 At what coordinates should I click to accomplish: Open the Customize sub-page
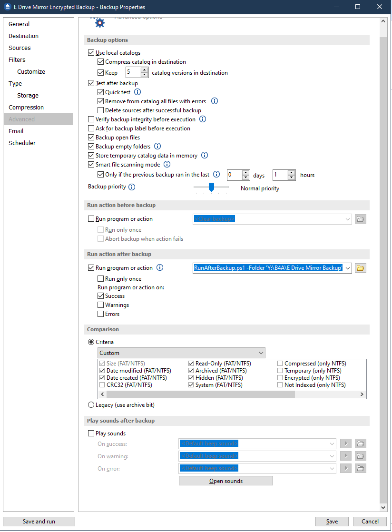pos(31,71)
